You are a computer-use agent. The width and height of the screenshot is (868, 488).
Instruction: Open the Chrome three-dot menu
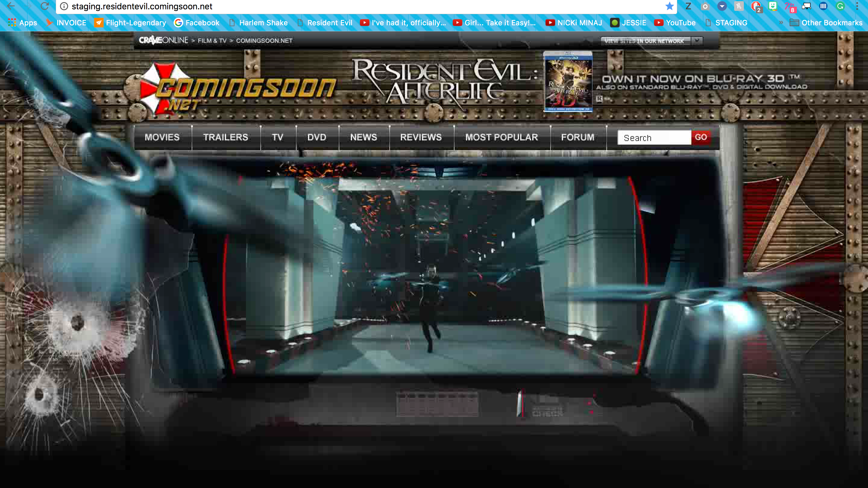point(857,6)
